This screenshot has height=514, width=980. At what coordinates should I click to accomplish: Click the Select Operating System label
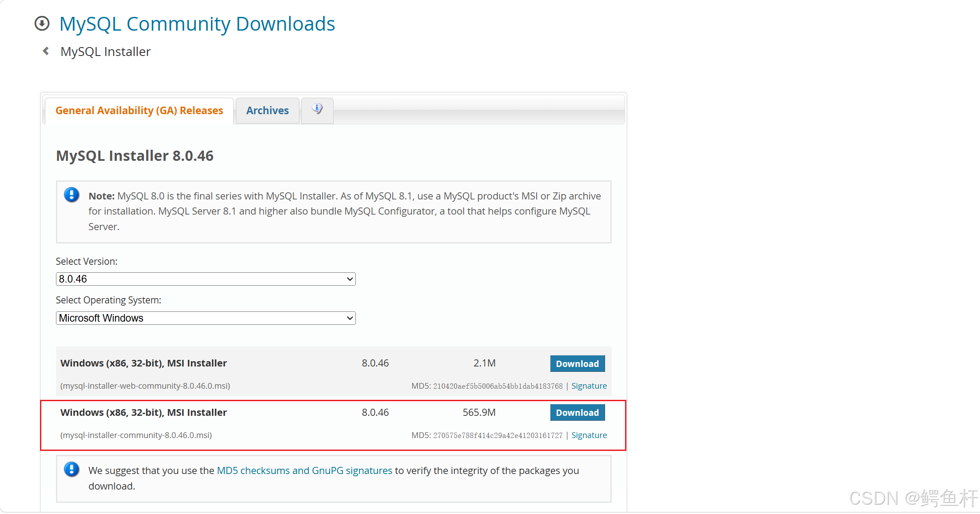pos(108,300)
